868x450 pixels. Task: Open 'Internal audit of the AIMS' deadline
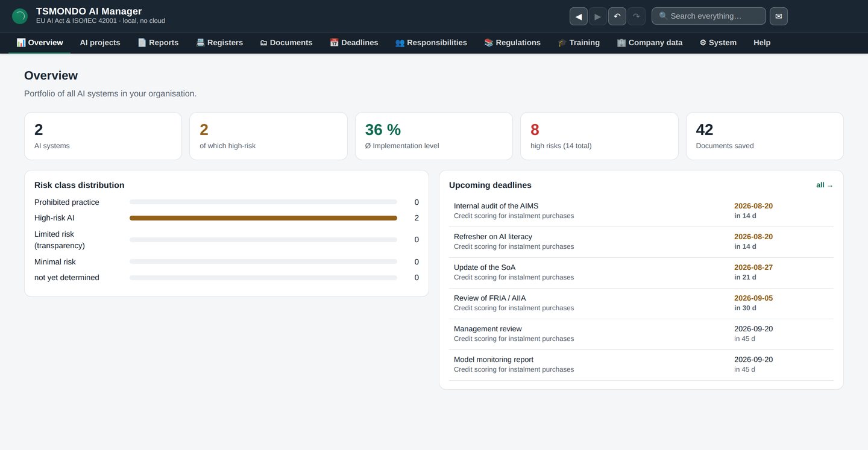641,211
